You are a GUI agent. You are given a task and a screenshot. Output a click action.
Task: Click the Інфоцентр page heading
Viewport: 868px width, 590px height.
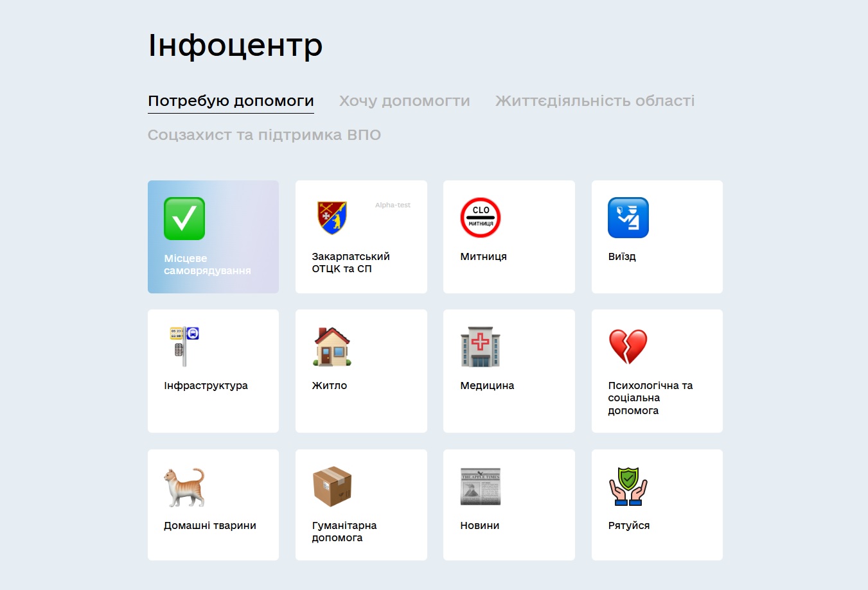[x=235, y=45]
